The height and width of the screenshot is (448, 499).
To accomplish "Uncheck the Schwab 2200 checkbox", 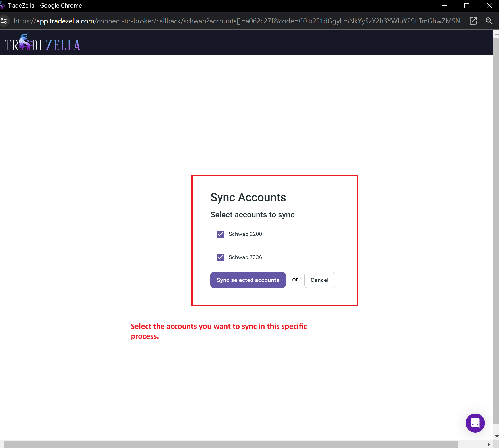I will 220,234.
